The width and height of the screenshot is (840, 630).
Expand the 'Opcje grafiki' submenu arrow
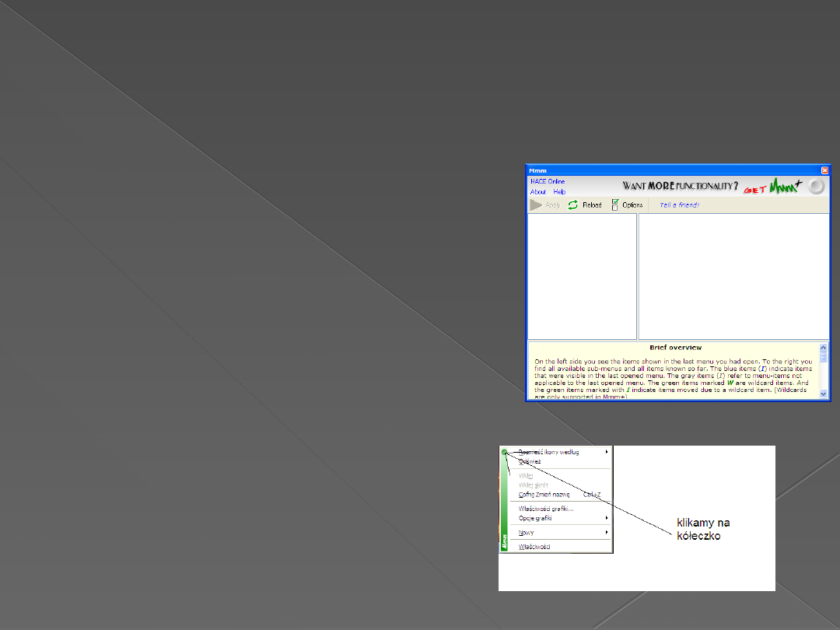click(607, 518)
